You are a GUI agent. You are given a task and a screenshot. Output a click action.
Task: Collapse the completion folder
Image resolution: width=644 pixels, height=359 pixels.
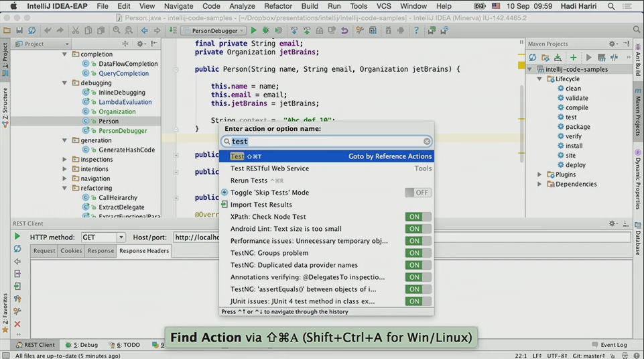[64, 54]
